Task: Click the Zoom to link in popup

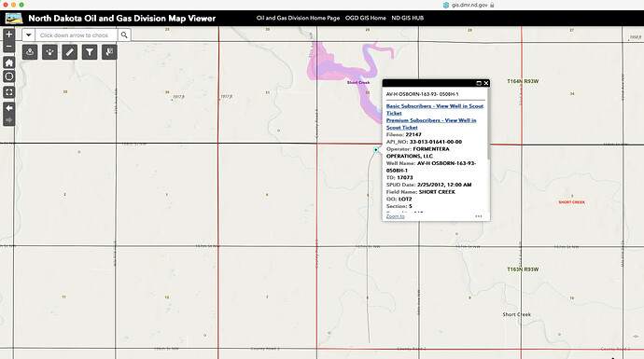Action: click(x=395, y=216)
